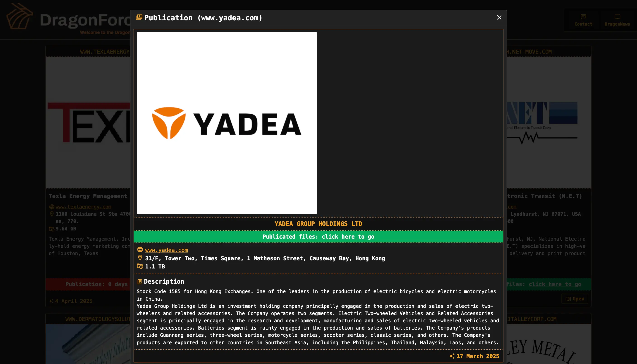Click the publication newspaper icon in dialog title
Viewport: 637px width, 364px height.
coord(139,17)
